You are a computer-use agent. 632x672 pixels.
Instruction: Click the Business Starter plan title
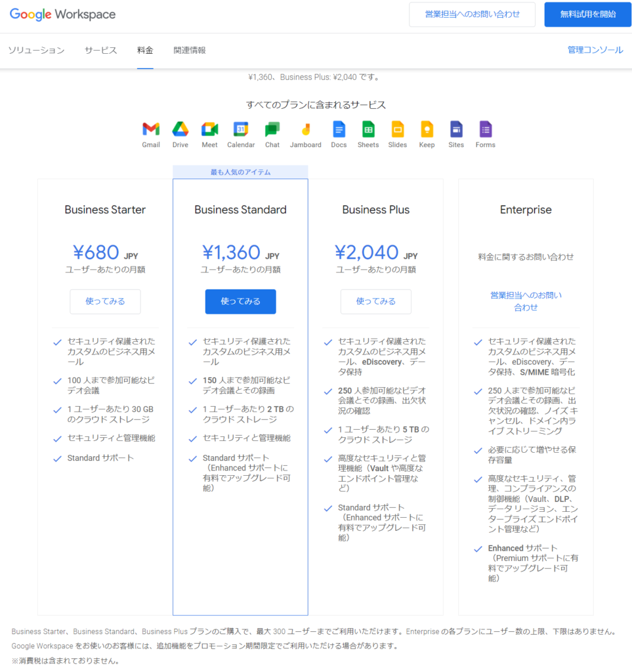[x=105, y=209]
